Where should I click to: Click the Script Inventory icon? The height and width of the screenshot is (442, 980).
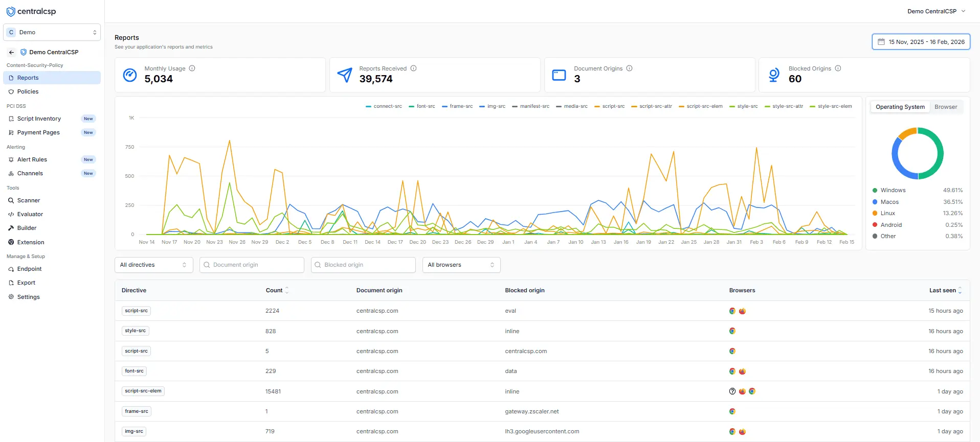[x=11, y=119]
